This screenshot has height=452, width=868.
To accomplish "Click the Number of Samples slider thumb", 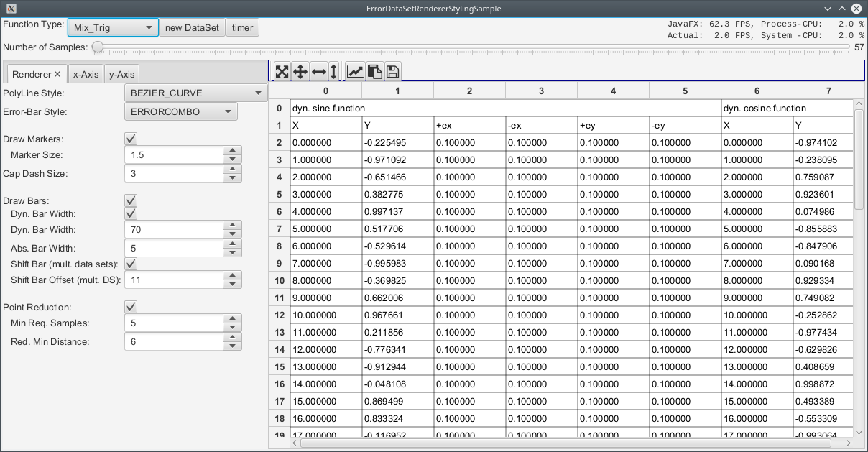I will [x=97, y=47].
